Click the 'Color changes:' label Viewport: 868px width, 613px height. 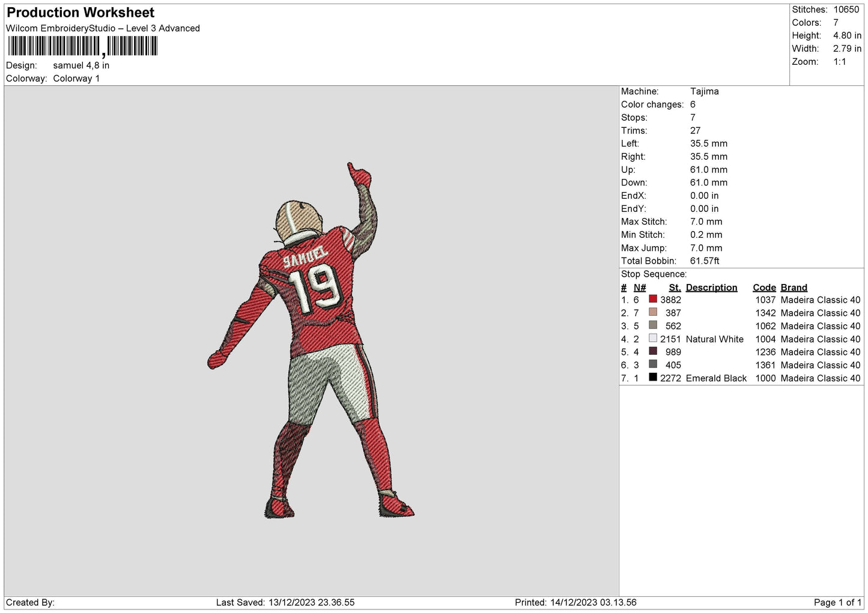(x=652, y=104)
